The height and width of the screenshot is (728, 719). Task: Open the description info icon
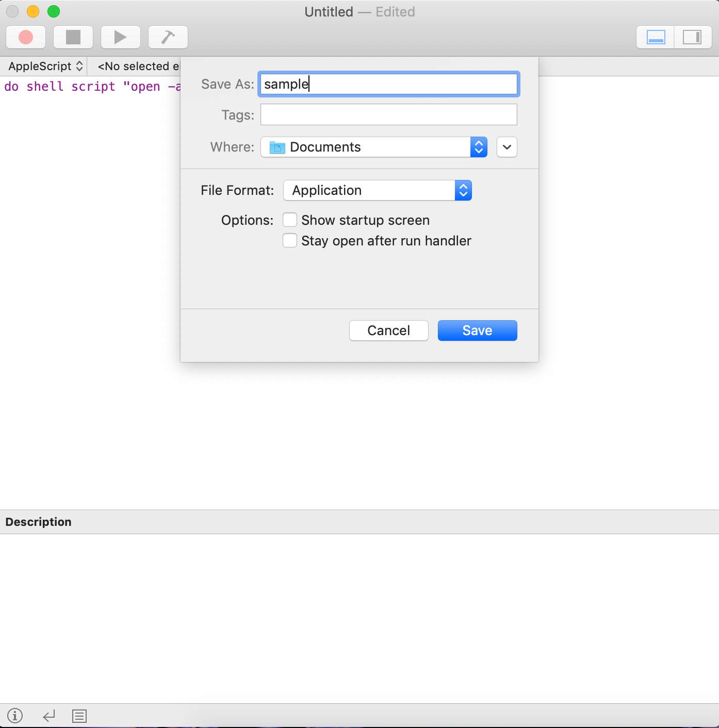pyautogui.click(x=15, y=716)
